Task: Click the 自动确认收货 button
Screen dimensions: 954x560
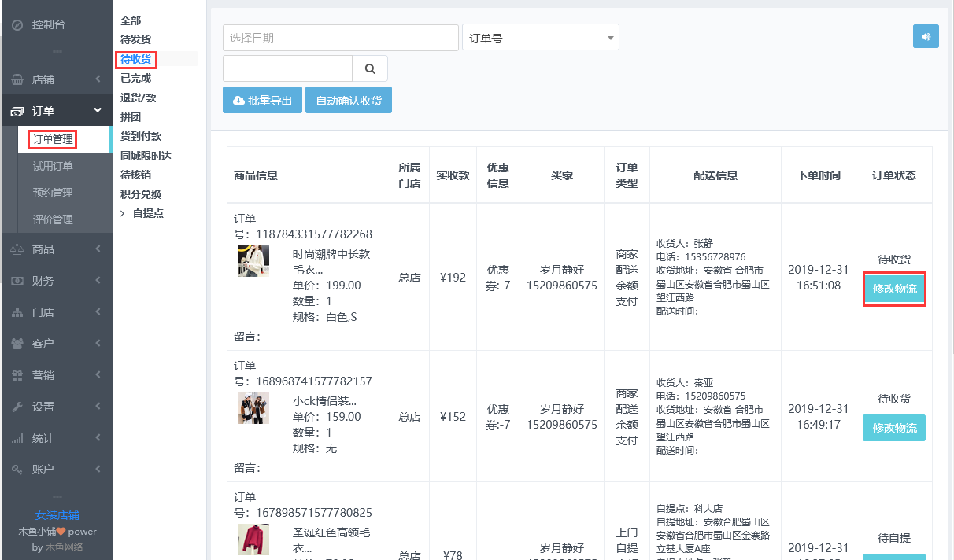Action: (348, 101)
